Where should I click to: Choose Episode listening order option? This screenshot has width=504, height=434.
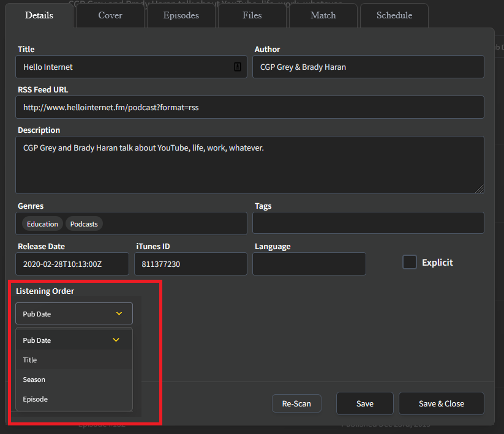[x=74, y=399]
